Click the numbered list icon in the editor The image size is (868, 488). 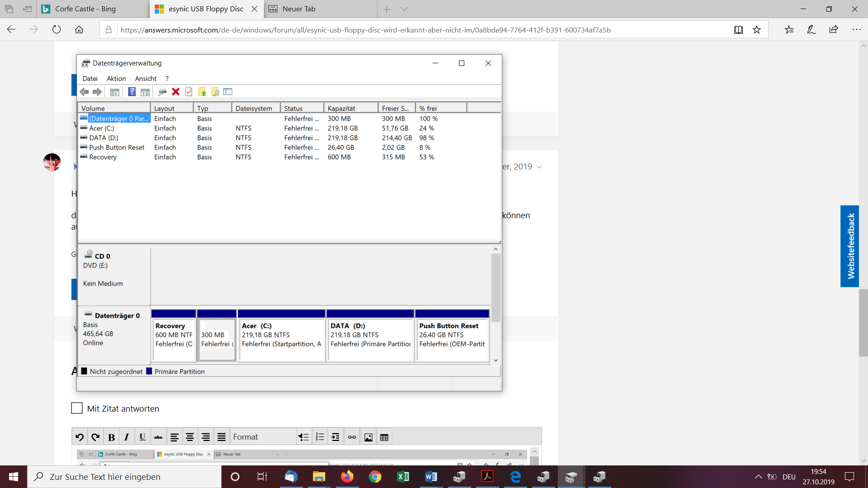pyautogui.click(x=320, y=437)
